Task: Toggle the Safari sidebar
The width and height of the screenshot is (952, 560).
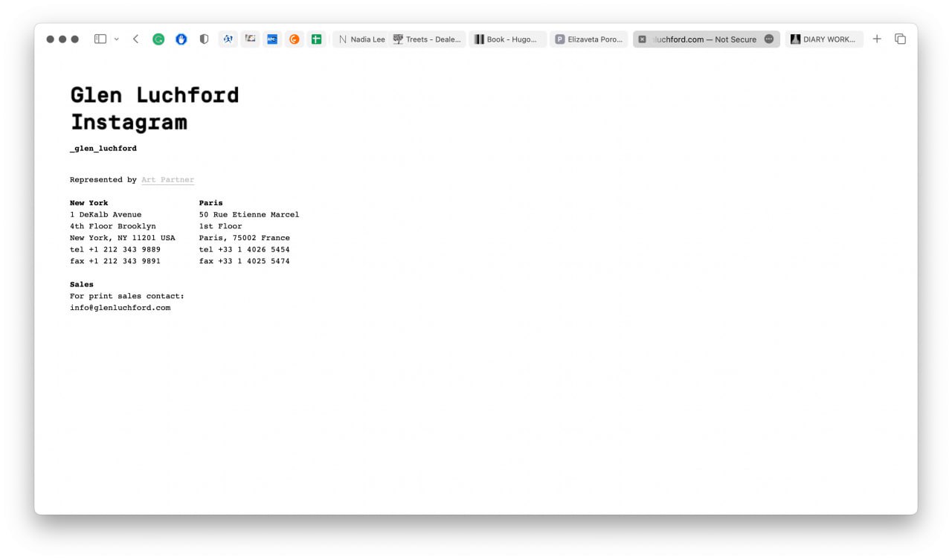Action: point(100,39)
